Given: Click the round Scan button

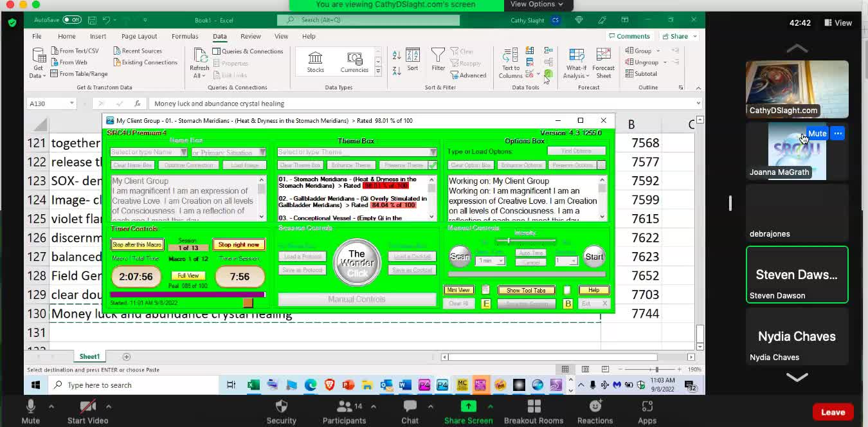Looking at the screenshot, I should 459,257.
